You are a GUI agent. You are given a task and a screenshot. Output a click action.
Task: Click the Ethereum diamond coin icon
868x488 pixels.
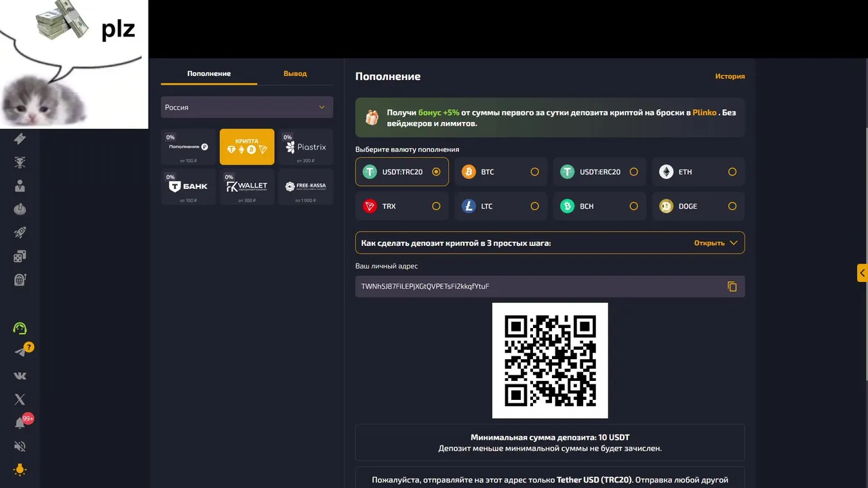pyautogui.click(x=666, y=172)
